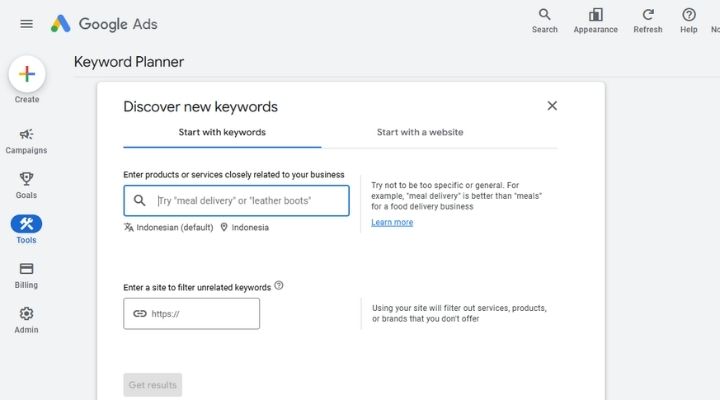Focus the products or services keyword field
This screenshot has height=400, width=720.
(x=236, y=201)
